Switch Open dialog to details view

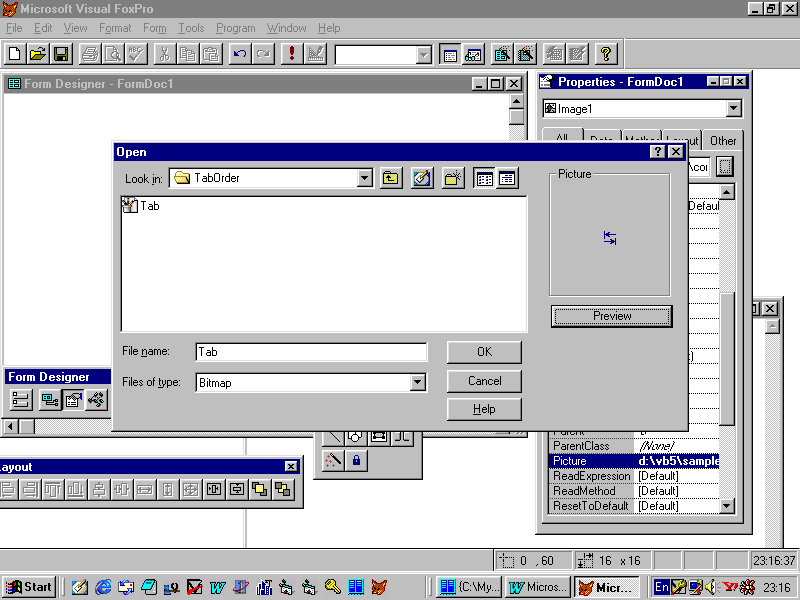[507, 178]
